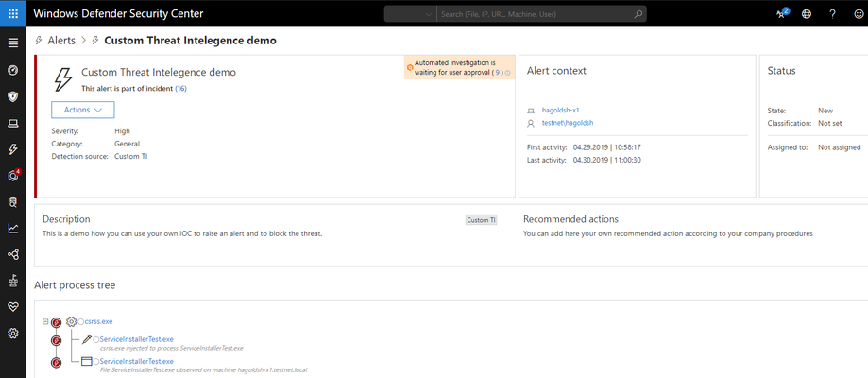The width and height of the screenshot is (868, 378).
Task: Click Assigned to value Not assigned
Action: 840,147
